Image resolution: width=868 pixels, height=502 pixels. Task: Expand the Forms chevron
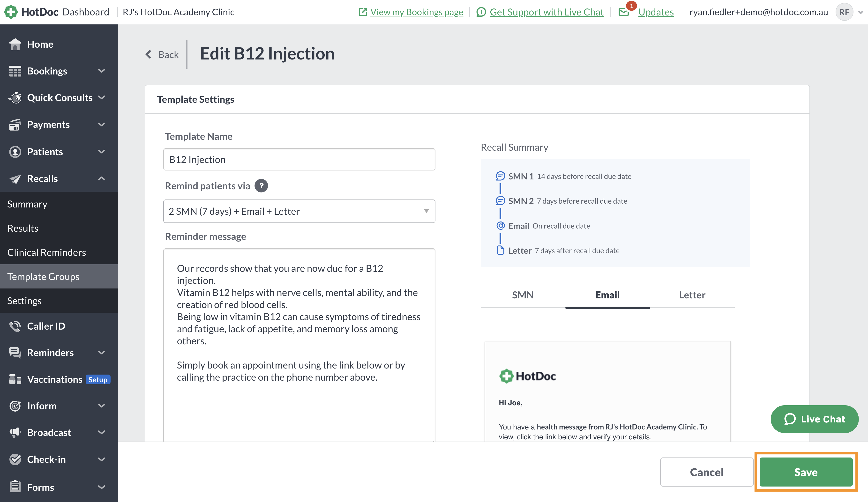coord(101,487)
